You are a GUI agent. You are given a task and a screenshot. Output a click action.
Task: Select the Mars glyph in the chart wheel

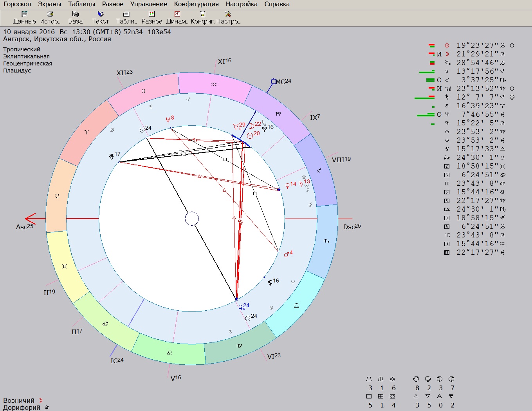click(x=287, y=255)
